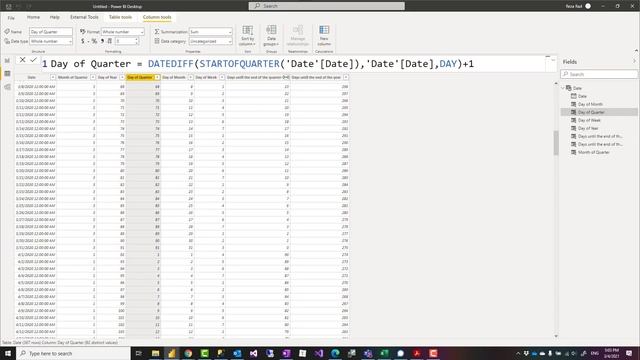Select Day of Week field
This screenshot has height=360, width=640.
pos(589,120)
